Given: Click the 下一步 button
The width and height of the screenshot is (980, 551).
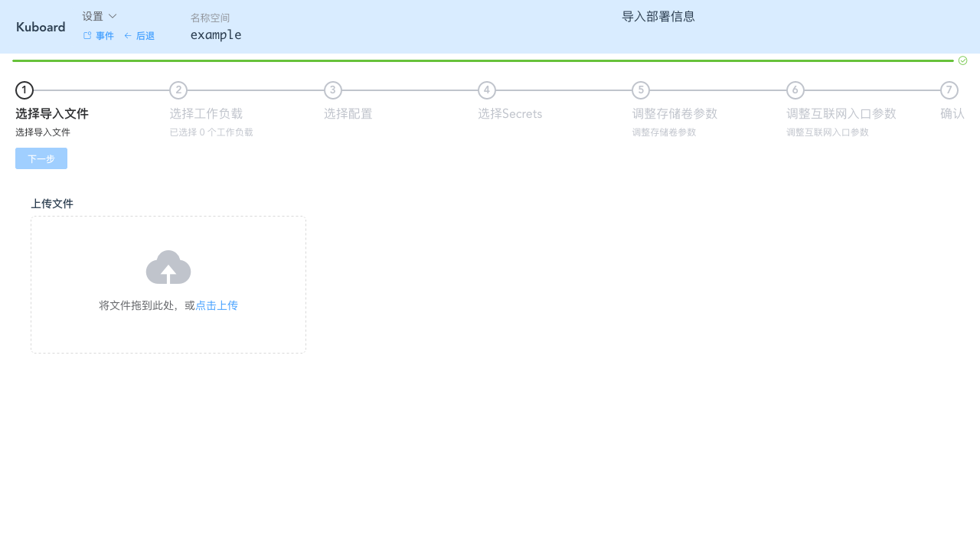Looking at the screenshot, I should (41, 158).
